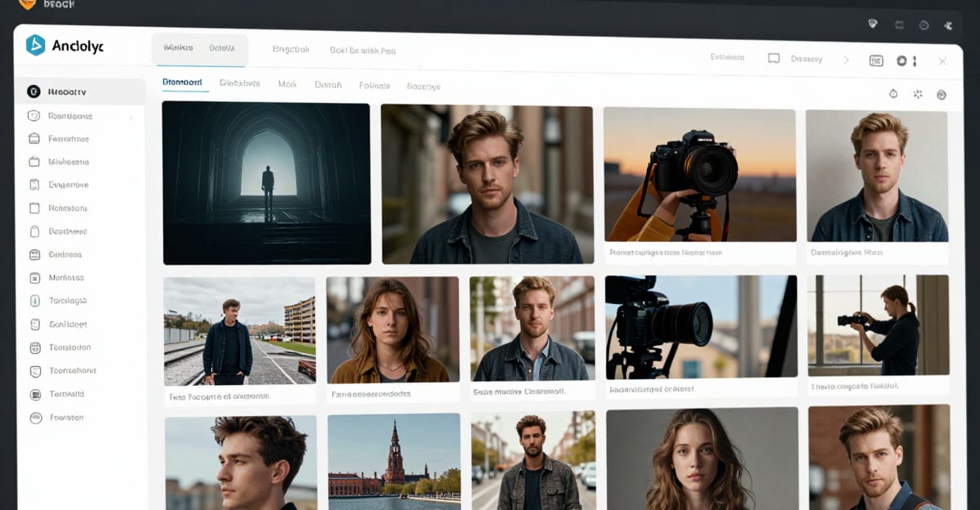Open the bearded blond man in denim jacket

[x=532, y=329]
